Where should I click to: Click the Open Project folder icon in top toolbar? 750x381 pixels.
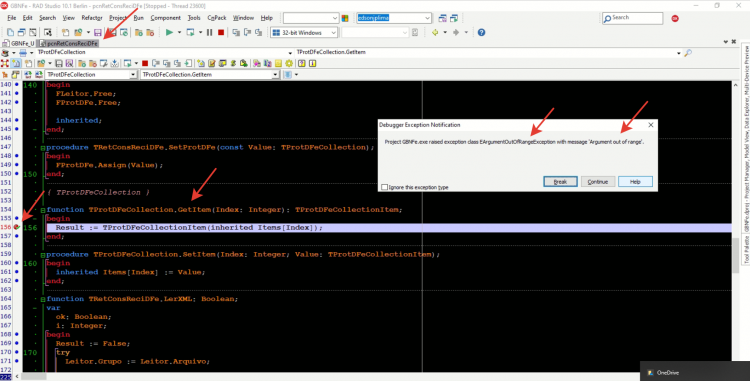click(78, 33)
